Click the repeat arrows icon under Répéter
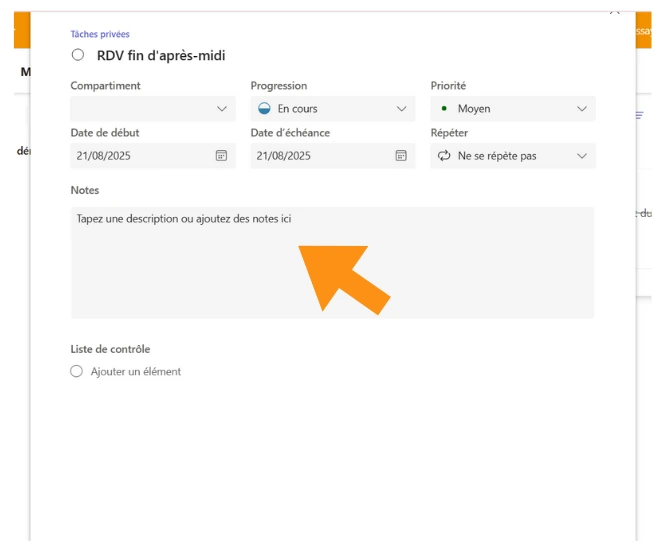This screenshot has width=665, height=542. 444,156
